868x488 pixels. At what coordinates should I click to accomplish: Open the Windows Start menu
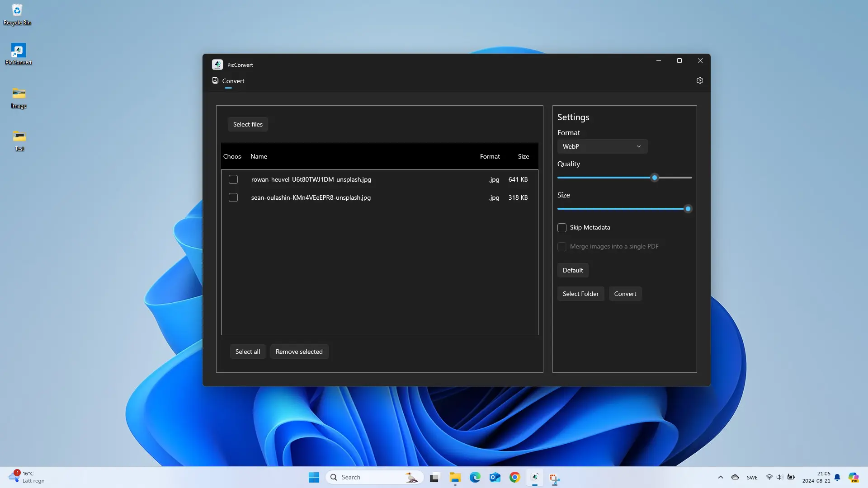(x=314, y=477)
